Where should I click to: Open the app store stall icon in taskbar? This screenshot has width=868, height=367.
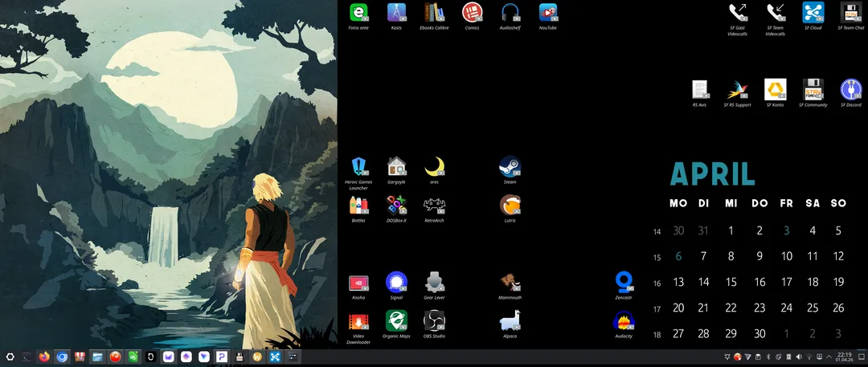[80, 357]
